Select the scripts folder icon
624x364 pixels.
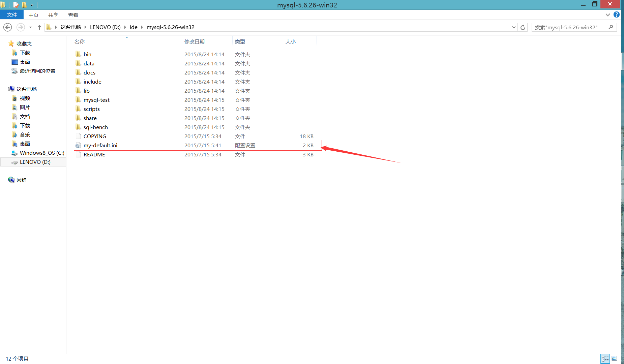click(x=78, y=109)
